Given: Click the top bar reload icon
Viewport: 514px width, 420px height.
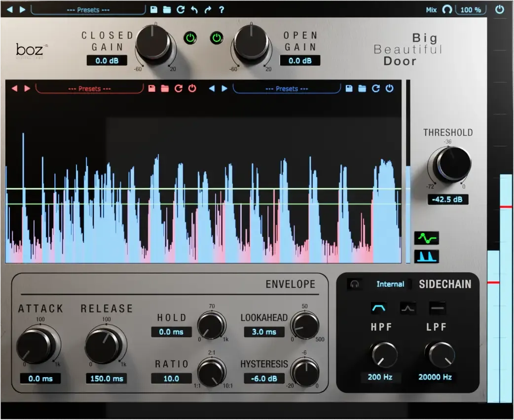Looking at the screenshot, I should pyautogui.click(x=181, y=9).
